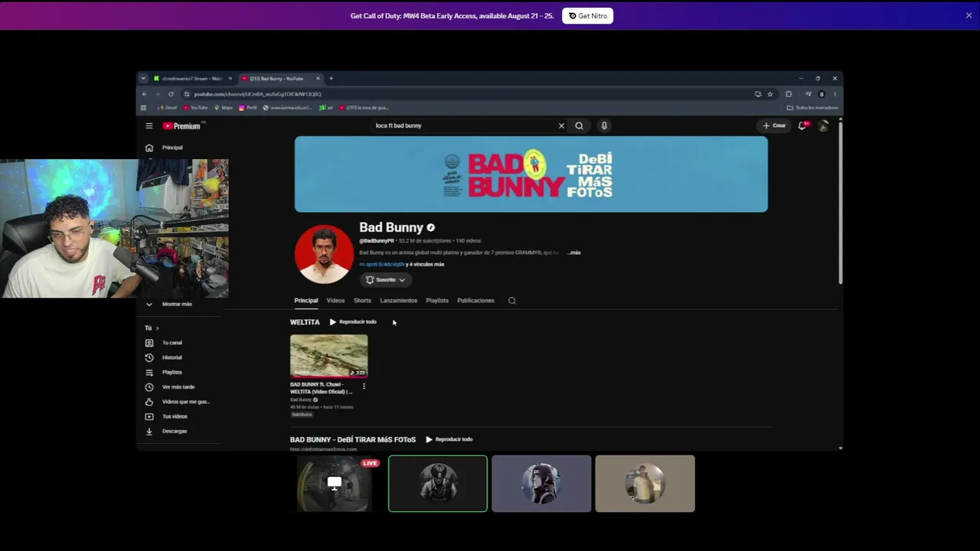Open Chrome apps grid in bookmarks bar
980x551 pixels.
click(x=143, y=108)
